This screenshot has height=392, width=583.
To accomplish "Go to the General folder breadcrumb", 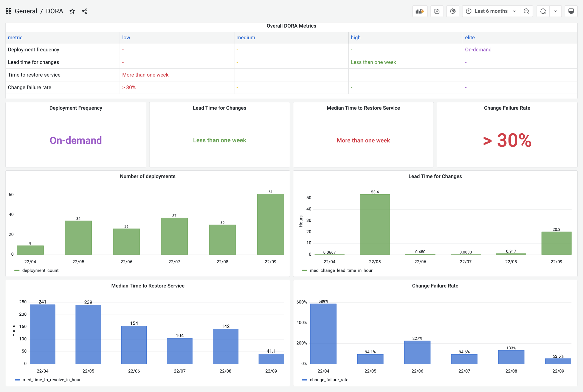I will [x=26, y=11].
